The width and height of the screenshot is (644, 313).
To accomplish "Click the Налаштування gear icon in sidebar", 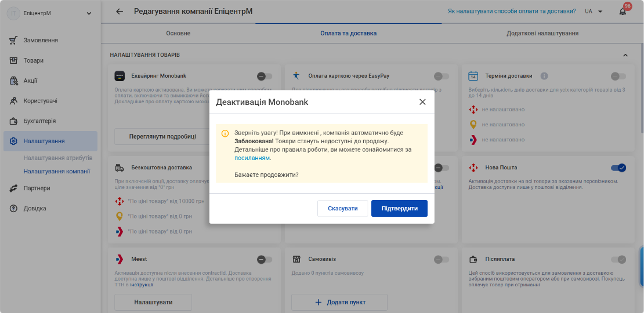I will pyautogui.click(x=13, y=141).
